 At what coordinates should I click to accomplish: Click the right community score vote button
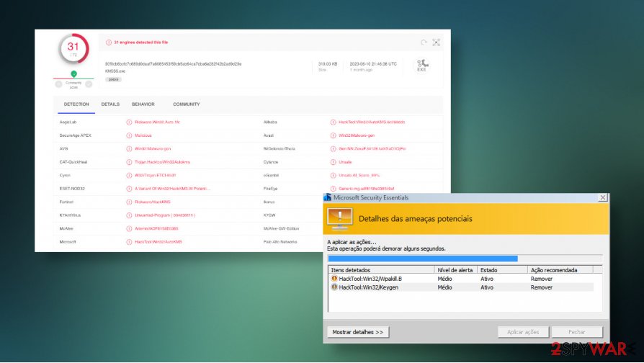tap(89, 84)
